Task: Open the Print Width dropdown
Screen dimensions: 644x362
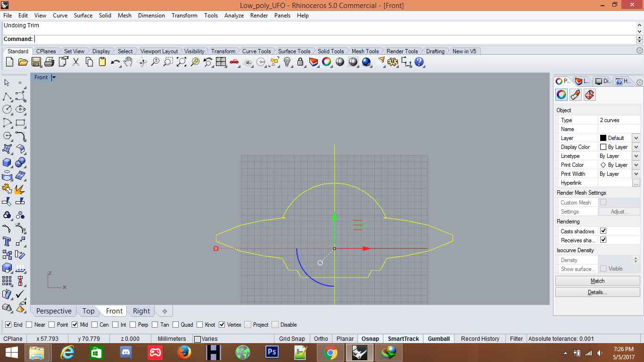Action: click(x=636, y=174)
